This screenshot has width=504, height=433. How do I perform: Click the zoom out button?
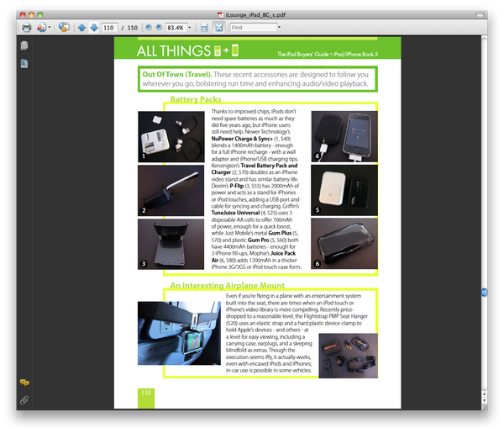[x=149, y=28]
